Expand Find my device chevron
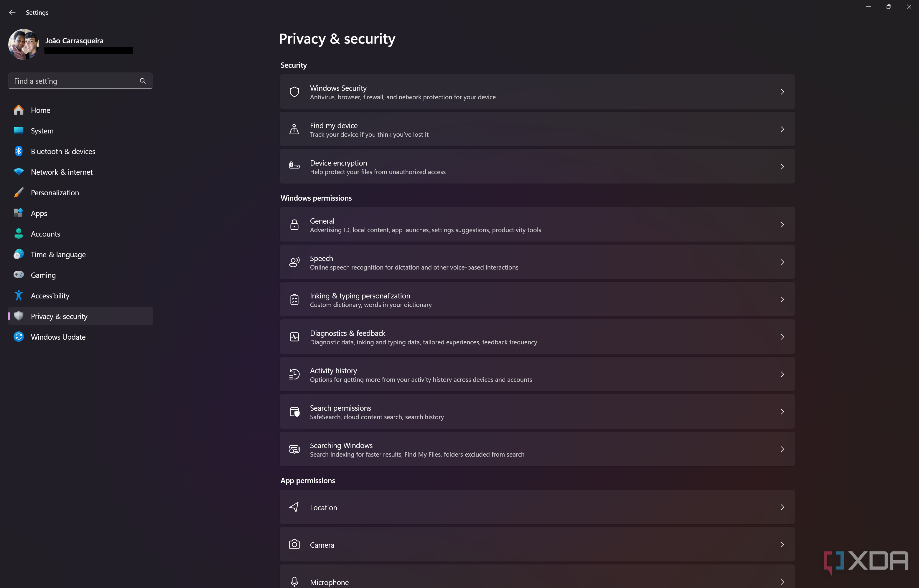This screenshot has width=919, height=588. pyautogui.click(x=782, y=129)
